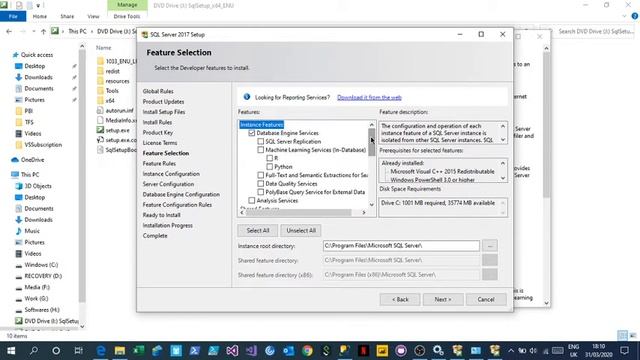
Task: Select the Tools folder icon
Action: 100,91
